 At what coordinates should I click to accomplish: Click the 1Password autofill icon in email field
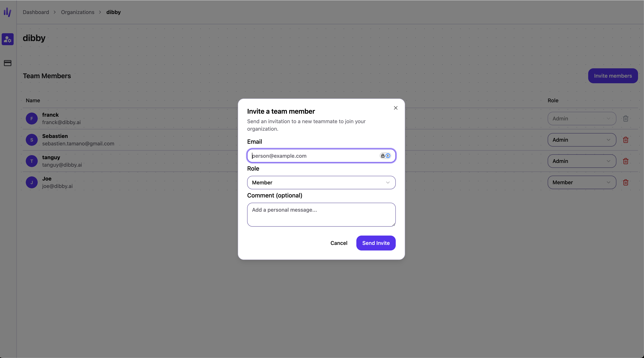[388, 155]
